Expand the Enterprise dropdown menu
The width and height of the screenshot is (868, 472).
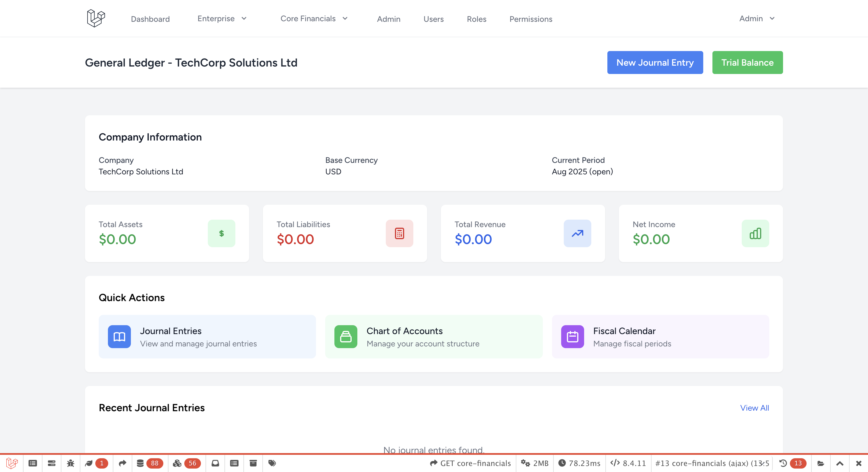coord(222,19)
